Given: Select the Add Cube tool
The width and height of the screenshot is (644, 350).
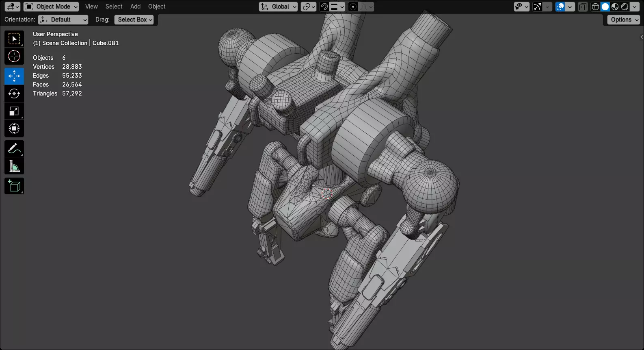Looking at the screenshot, I should click(x=14, y=186).
